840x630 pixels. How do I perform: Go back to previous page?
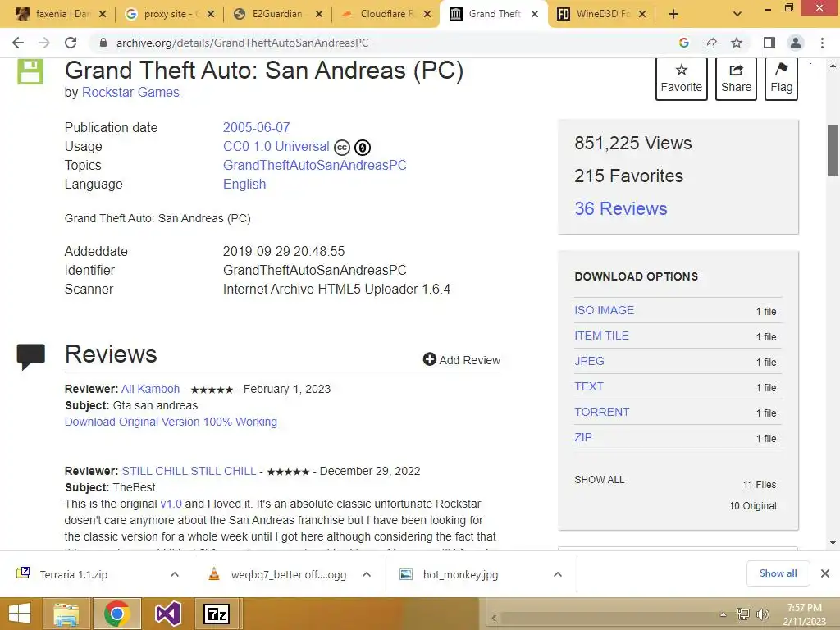click(18, 43)
